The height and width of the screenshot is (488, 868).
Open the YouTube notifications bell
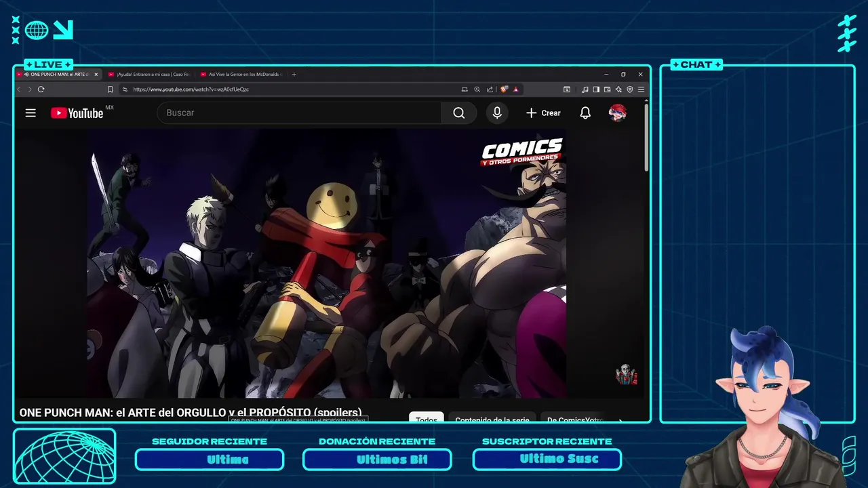click(585, 113)
